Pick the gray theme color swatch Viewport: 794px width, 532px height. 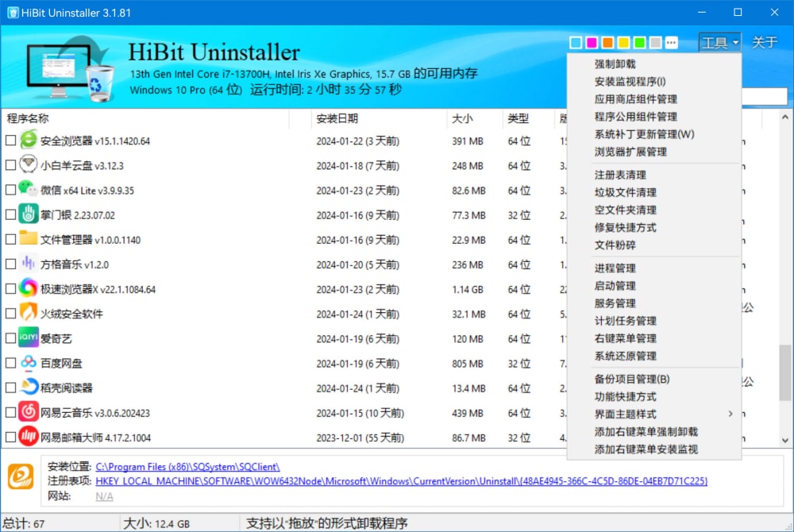click(655, 43)
